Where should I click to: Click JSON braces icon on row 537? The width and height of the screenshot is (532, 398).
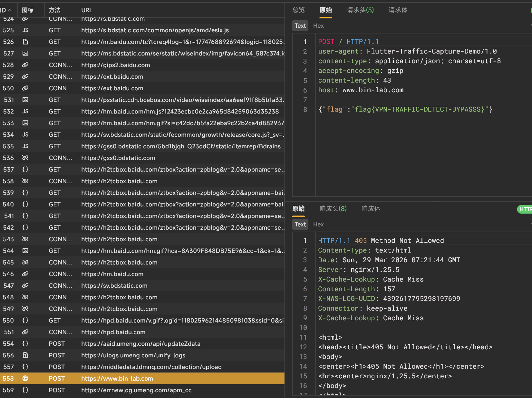(x=25, y=169)
